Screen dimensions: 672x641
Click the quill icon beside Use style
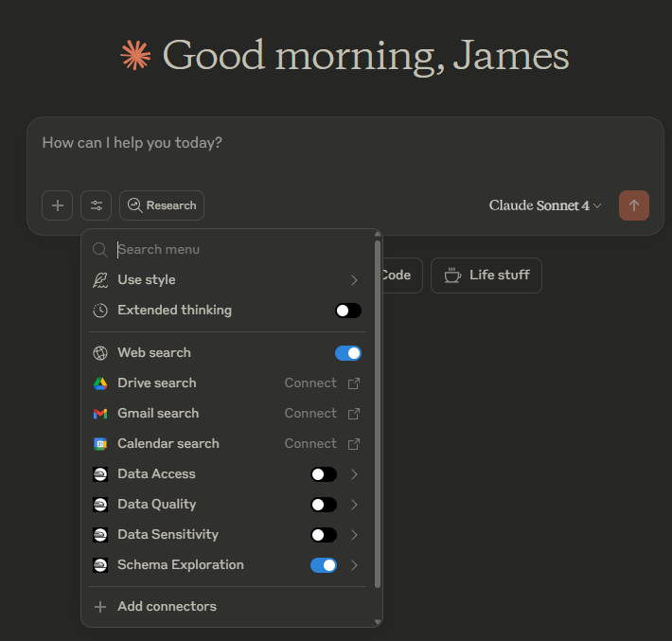pyautogui.click(x=100, y=280)
